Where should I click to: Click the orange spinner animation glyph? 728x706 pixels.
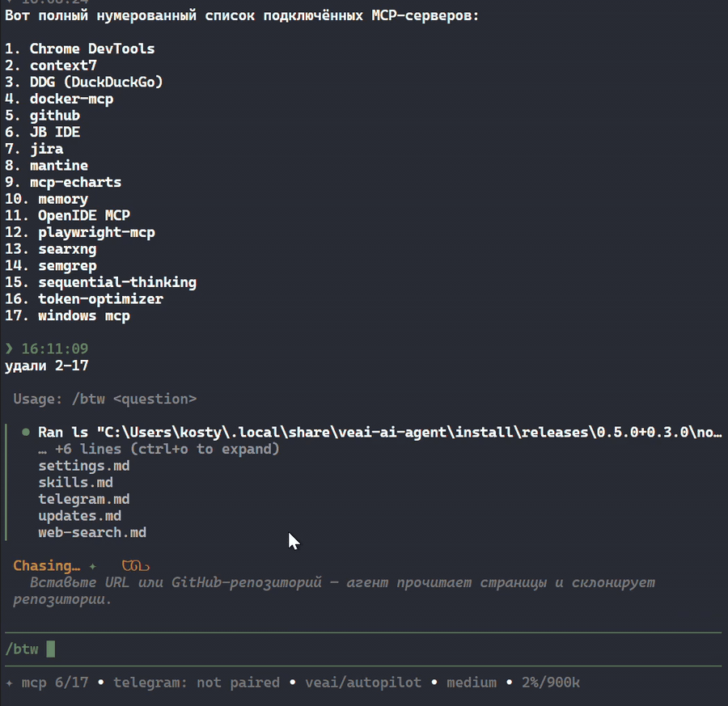pos(136,566)
